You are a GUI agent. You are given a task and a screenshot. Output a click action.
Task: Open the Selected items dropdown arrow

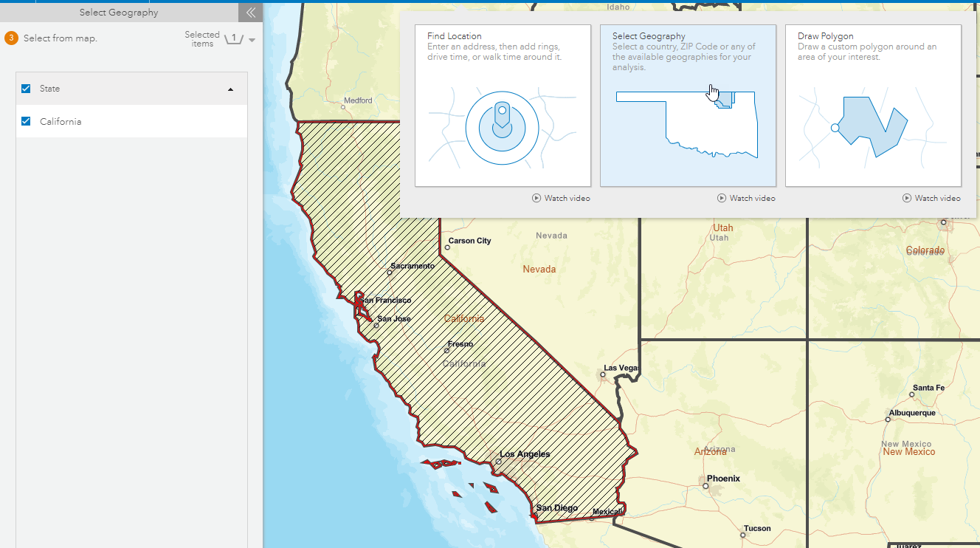pyautogui.click(x=253, y=41)
